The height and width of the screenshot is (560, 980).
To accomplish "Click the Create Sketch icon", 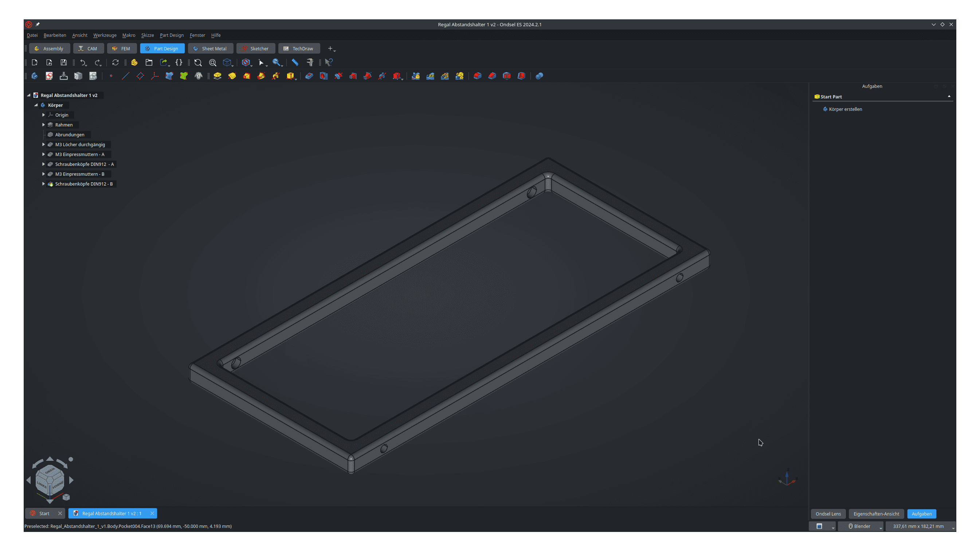I will [49, 76].
